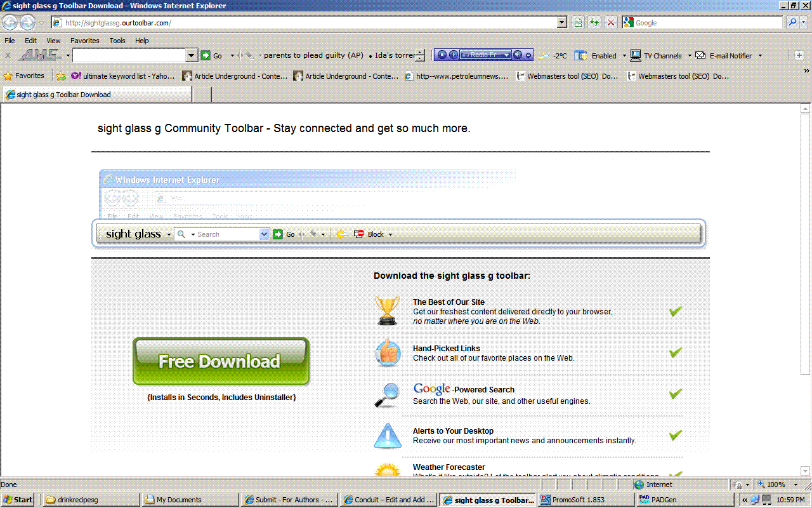
Task: Play the toolbar radio player
Action: click(453, 55)
